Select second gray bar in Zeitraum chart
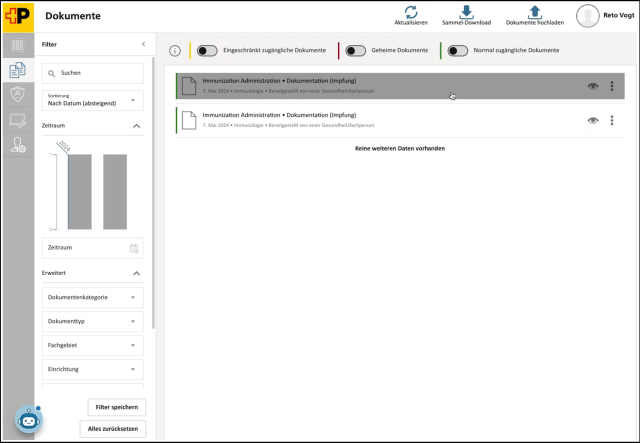Image resolution: width=640 pixels, height=443 pixels. (x=115, y=192)
